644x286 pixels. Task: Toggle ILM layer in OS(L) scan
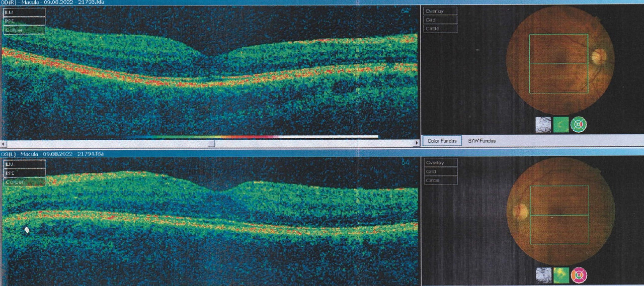pos(24,164)
